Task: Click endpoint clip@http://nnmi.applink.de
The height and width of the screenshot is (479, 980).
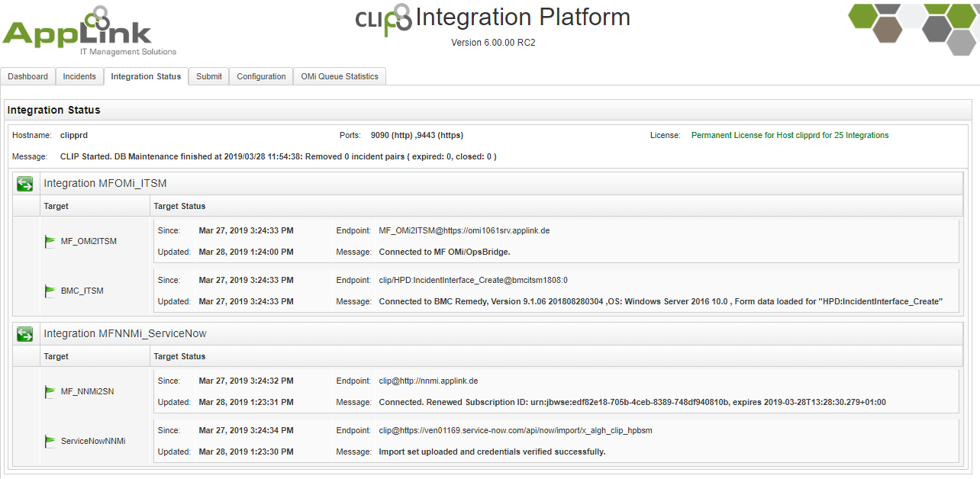Action: pos(428,381)
